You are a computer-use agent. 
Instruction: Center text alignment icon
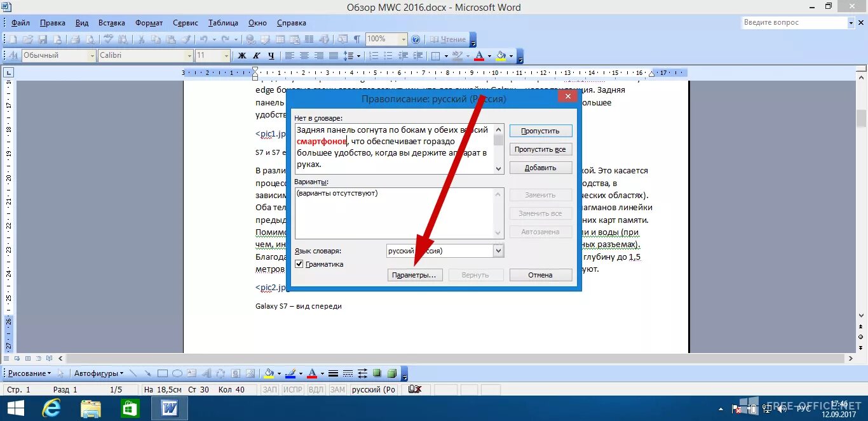[304, 55]
